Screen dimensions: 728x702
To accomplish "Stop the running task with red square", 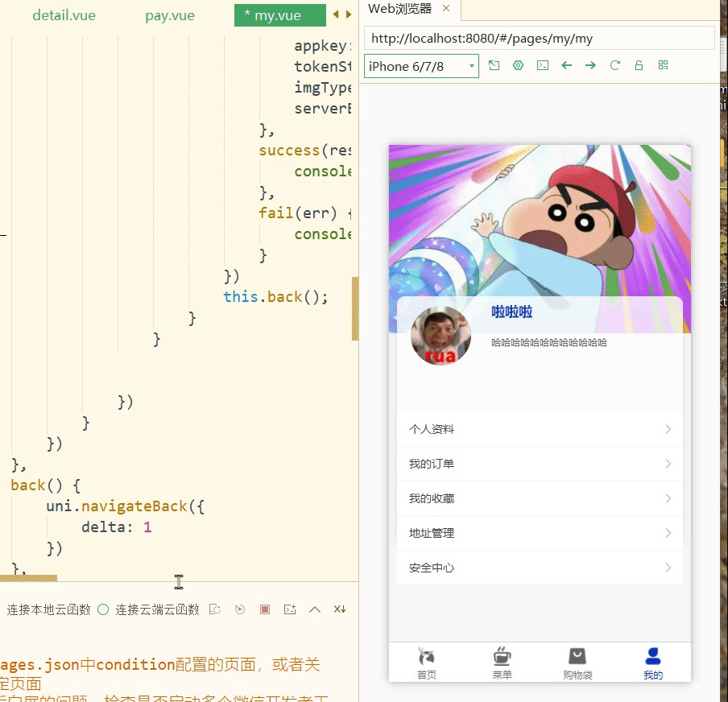I will pyautogui.click(x=265, y=609).
